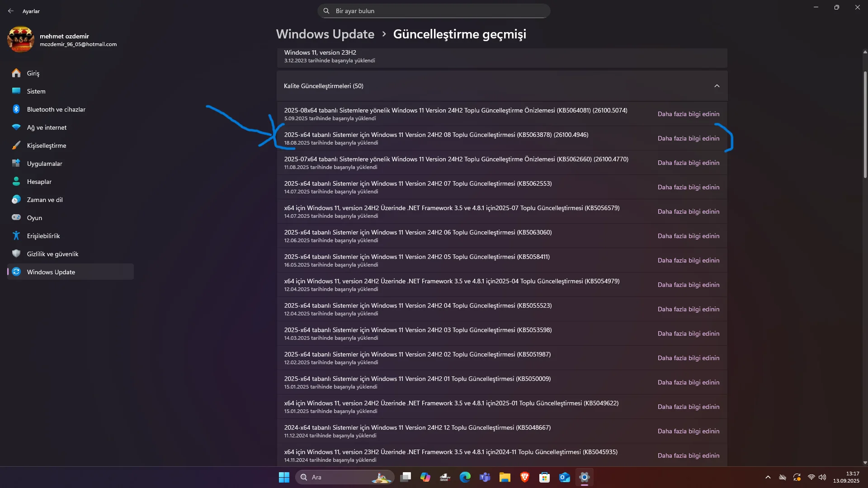
Task: Open Erişilebilirlik accessibility settings
Action: [43, 236]
